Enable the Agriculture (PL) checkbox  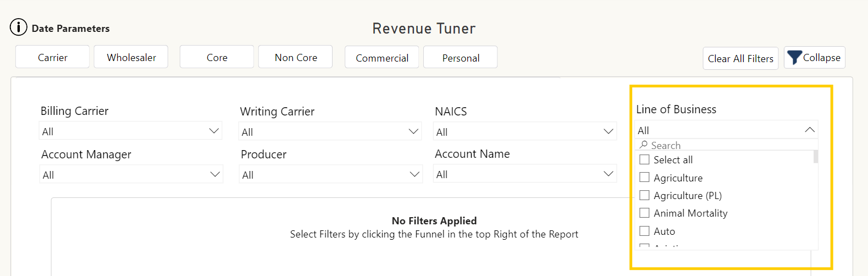[644, 195]
